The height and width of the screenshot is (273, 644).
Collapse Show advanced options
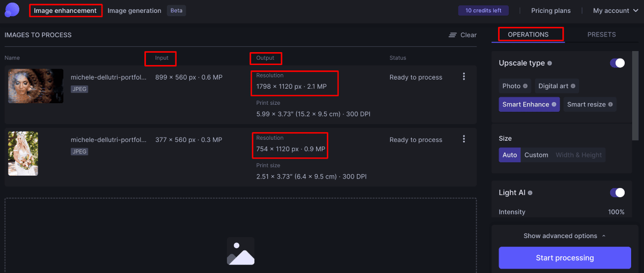point(564,236)
